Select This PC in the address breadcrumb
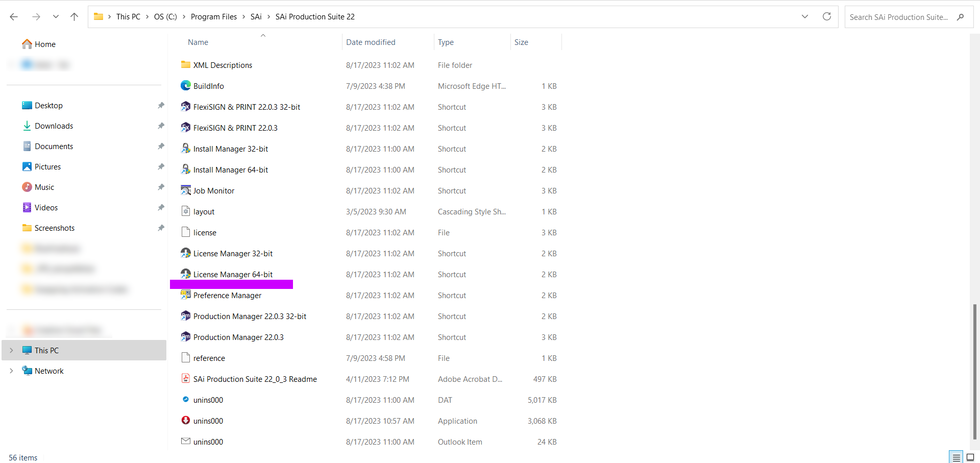 pyautogui.click(x=128, y=17)
